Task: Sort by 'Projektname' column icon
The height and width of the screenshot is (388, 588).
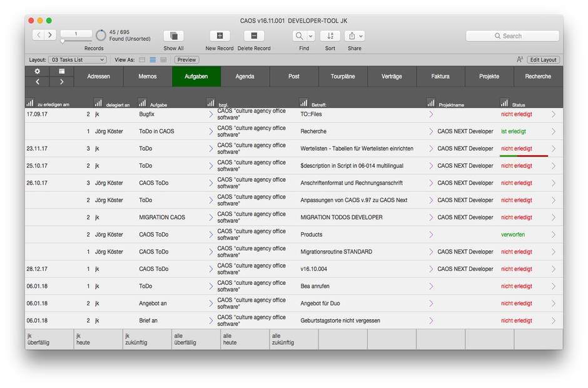Action: 431,103
